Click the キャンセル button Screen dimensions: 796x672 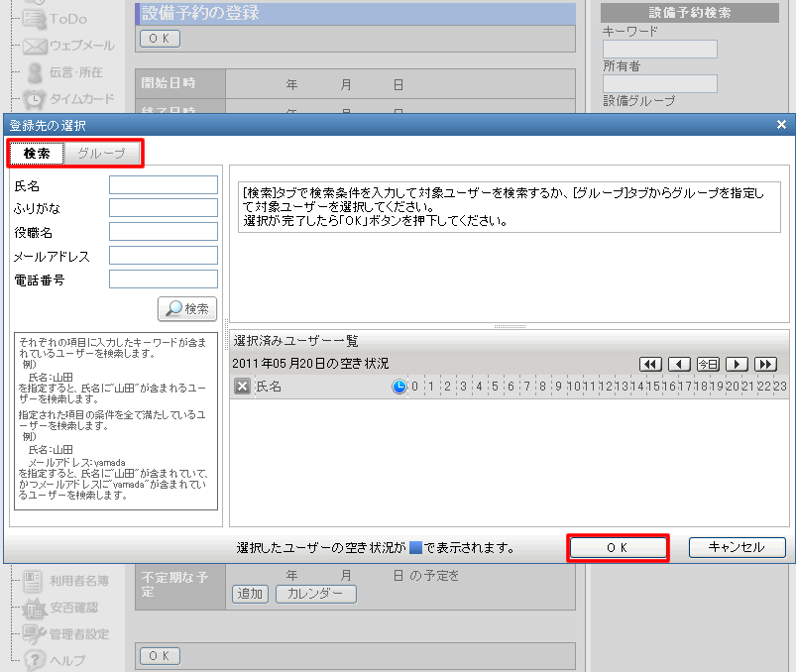click(x=738, y=547)
